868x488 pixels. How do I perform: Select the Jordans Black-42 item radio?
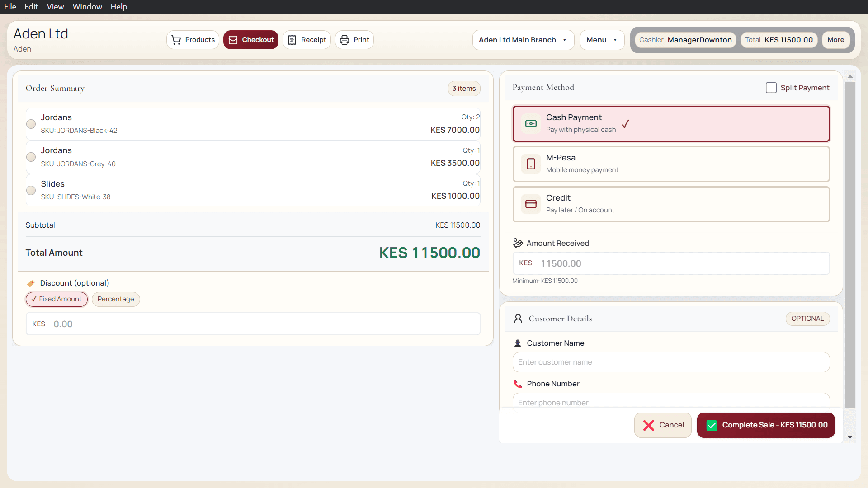(31, 124)
